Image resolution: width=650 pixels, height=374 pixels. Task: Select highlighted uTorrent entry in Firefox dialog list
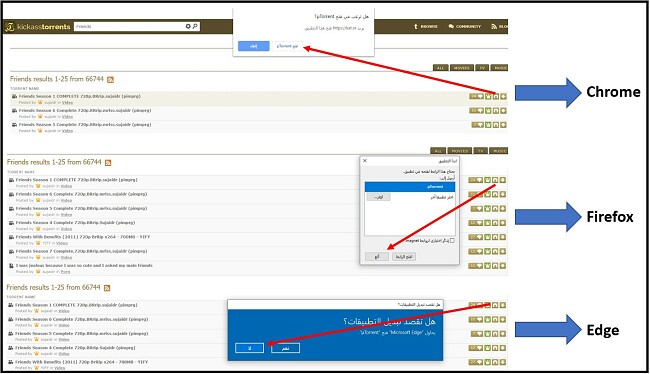[x=410, y=187]
